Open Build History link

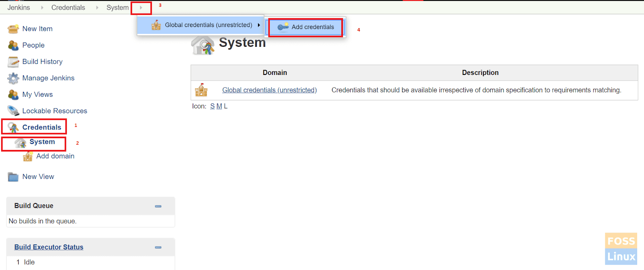(42, 62)
